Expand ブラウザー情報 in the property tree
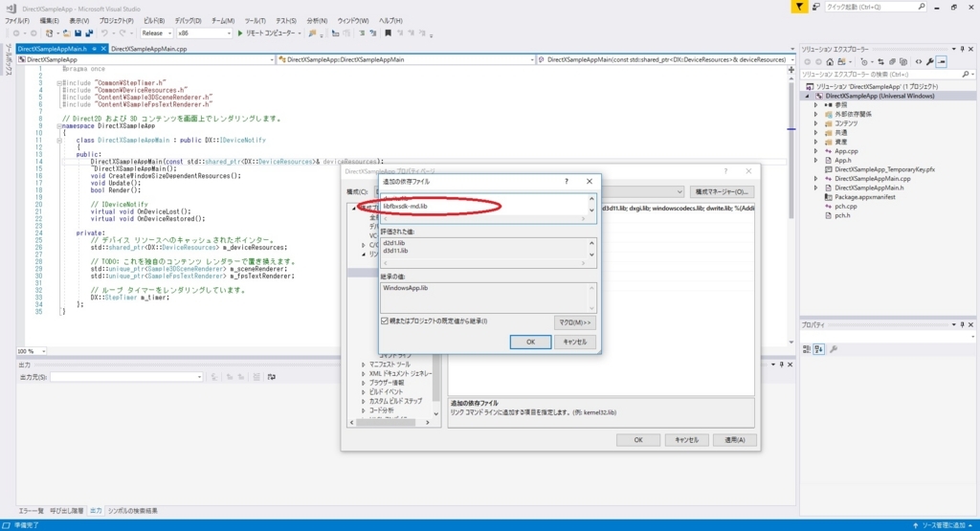This screenshot has height=531, width=980. coord(363,383)
